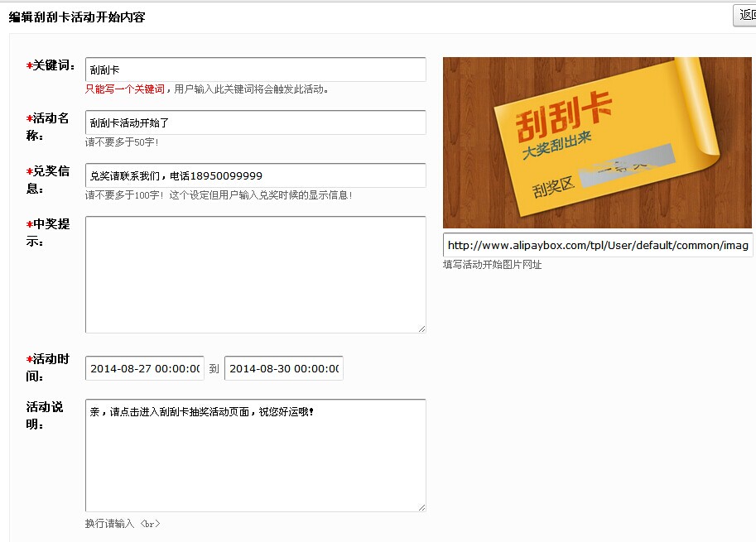Viewport: 756px width, 542px height.
Task: Grab the 活动说明 textarea resize handle
Action: pos(421,507)
